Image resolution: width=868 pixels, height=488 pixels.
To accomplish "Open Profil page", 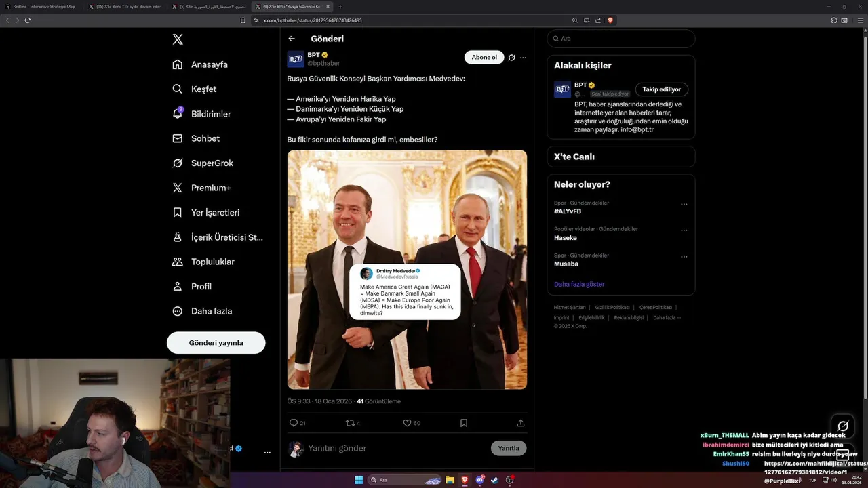I will pos(192,286).
